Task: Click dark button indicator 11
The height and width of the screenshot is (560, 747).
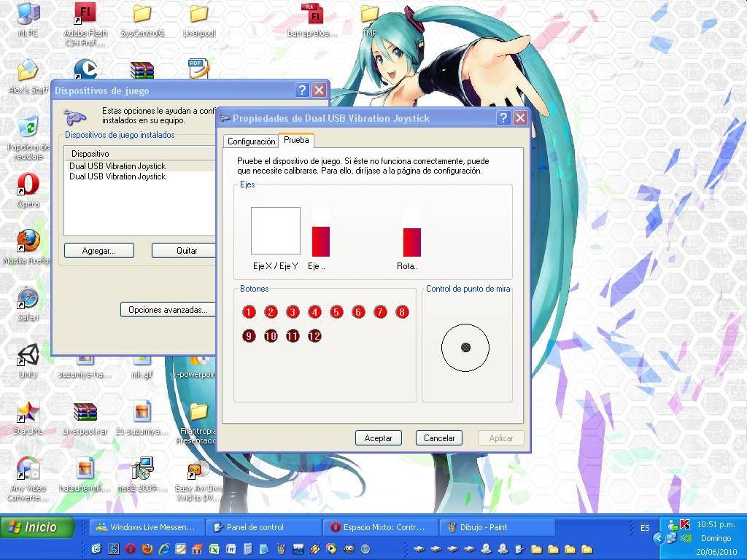Action: 293,336
